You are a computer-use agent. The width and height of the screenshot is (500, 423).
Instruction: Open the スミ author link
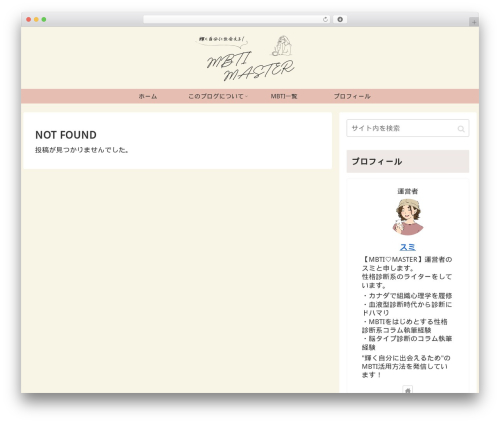tap(408, 247)
